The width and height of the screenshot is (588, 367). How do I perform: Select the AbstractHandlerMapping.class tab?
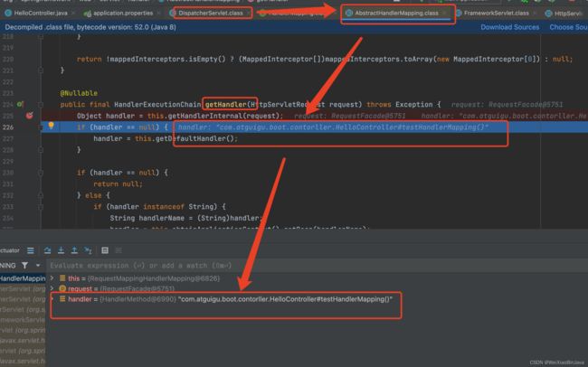[x=396, y=14]
